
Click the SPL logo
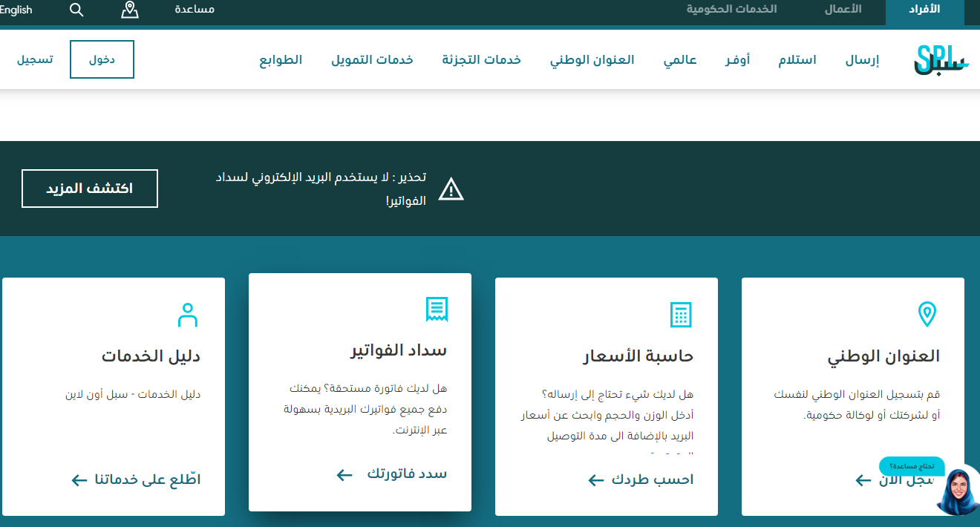[x=941, y=60]
